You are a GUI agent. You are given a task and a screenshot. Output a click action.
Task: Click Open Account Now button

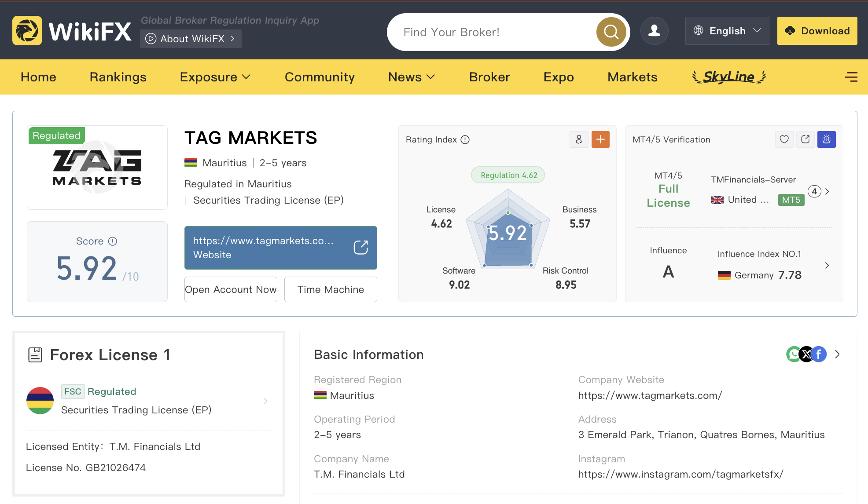point(231,289)
